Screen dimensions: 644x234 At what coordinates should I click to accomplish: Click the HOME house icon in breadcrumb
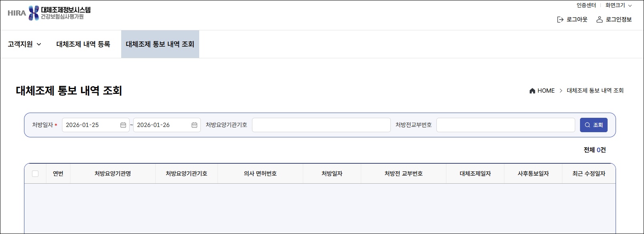pyautogui.click(x=532, y=91)
